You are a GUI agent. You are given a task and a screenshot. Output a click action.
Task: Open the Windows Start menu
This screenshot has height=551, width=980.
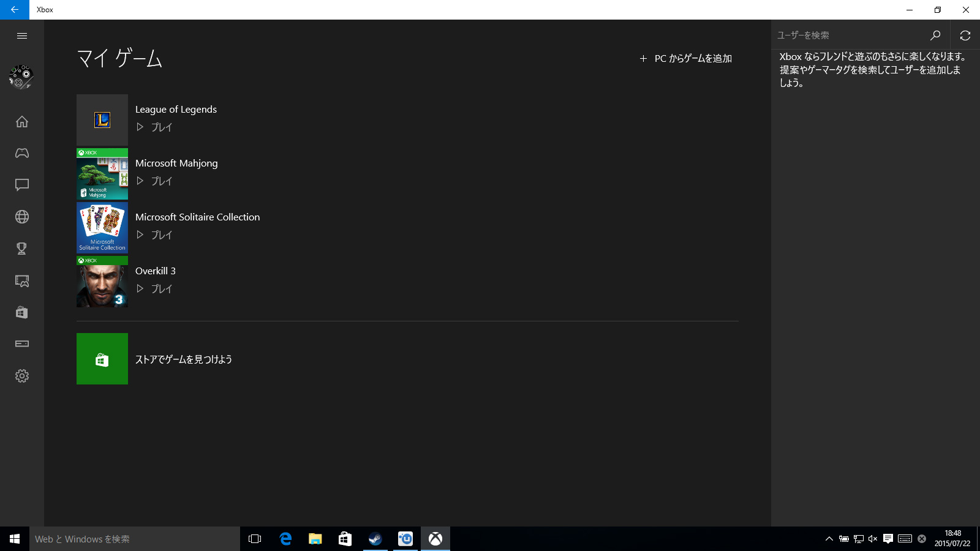pyautogui.click(x=15, y=539)
